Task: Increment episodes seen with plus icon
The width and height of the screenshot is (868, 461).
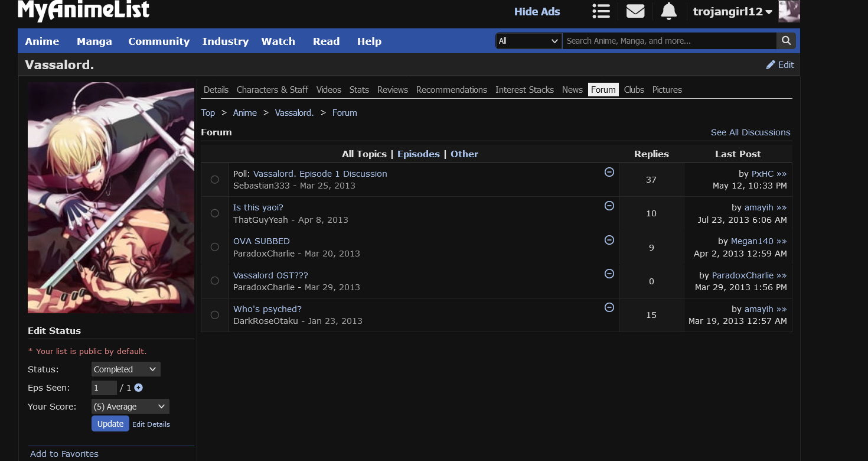Action: pyautogui.click(x=138, y=388)
